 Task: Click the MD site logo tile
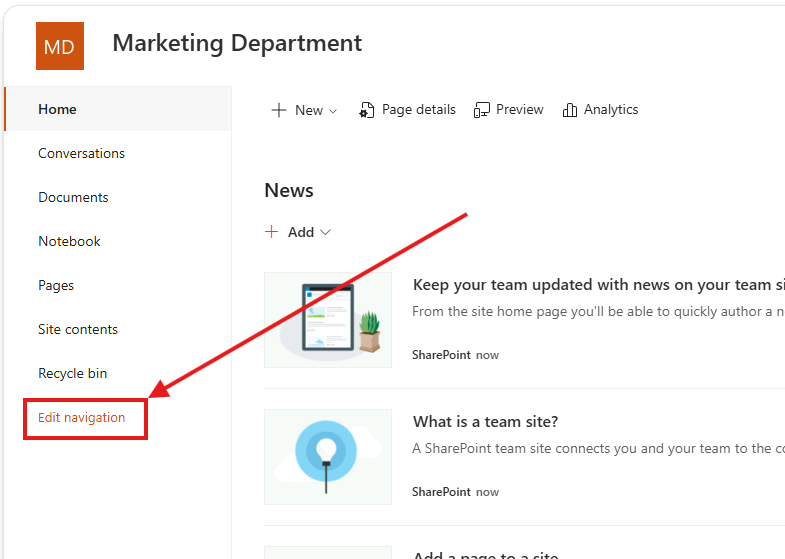pos(60,46)
